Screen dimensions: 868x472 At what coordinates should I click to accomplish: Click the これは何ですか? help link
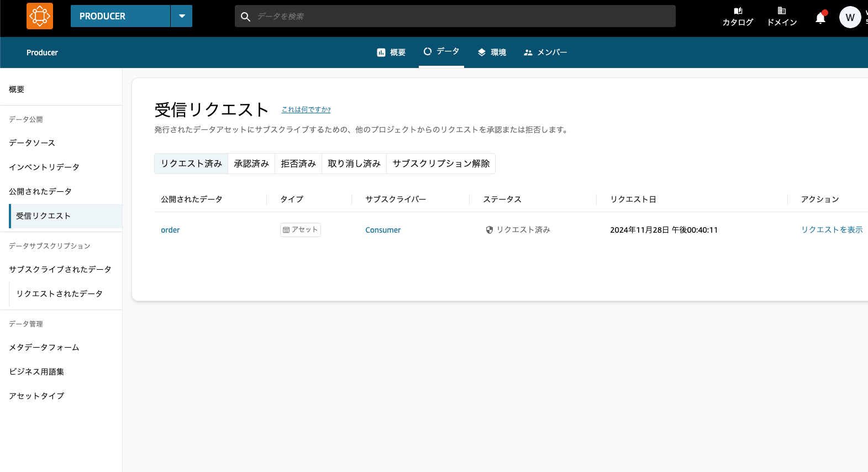pos(306,109)
